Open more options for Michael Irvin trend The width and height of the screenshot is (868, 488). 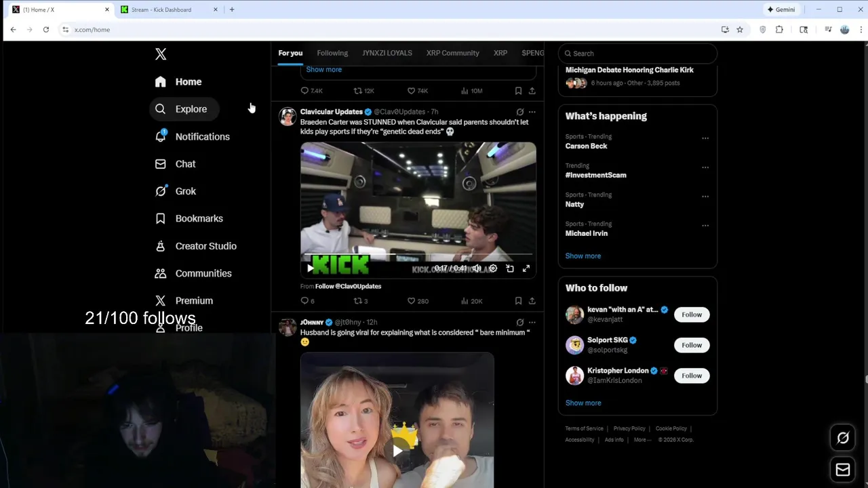705,226
